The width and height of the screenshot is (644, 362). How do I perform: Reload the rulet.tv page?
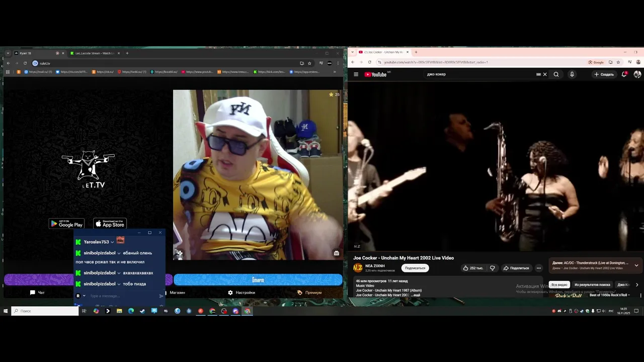click(25, 63)
